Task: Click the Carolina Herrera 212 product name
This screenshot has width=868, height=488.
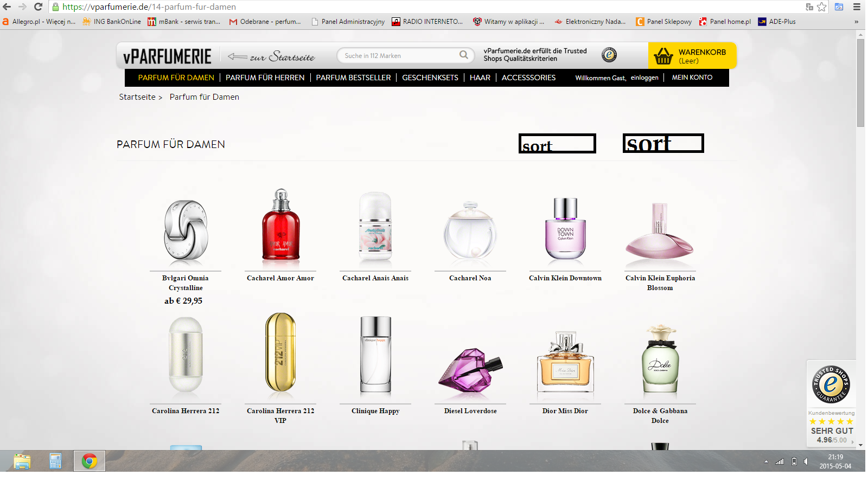Action: tap(186, 411)
